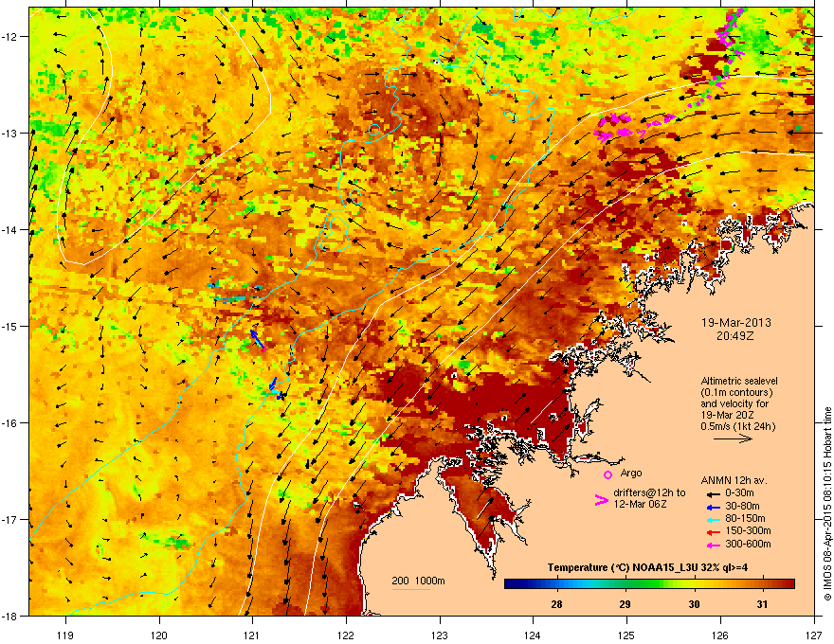
Task: Click the longitude axis label '127'
Action: 814,635
